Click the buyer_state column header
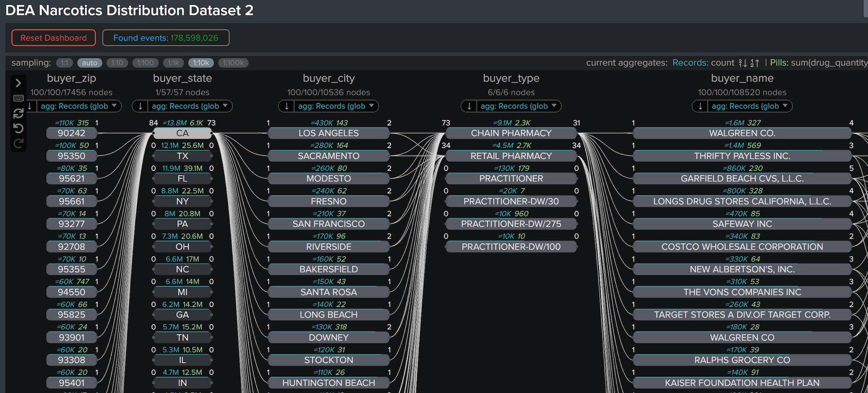The width and height of the screenshot is (868, 393). (x=182, y=78)
